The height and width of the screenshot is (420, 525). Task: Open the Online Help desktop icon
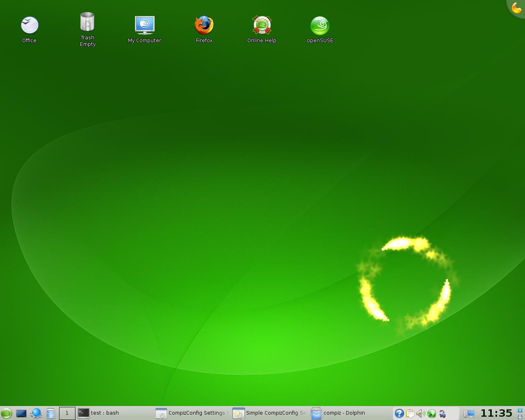click(262, 26)
